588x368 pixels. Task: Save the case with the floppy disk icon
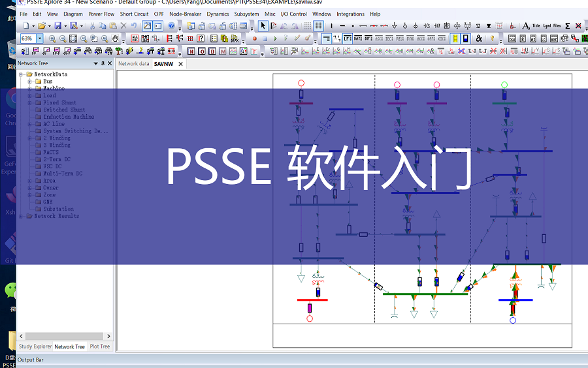pos(57,25)
